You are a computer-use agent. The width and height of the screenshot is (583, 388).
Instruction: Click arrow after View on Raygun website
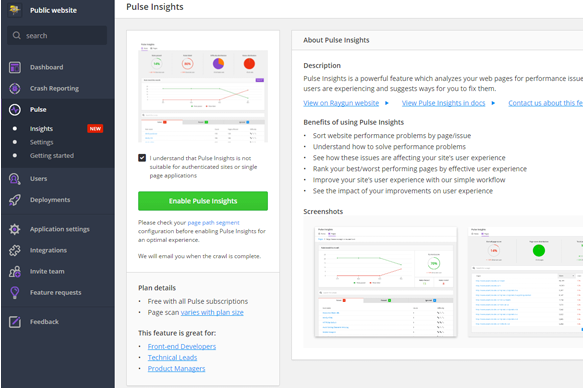click(x=387, y=103)
